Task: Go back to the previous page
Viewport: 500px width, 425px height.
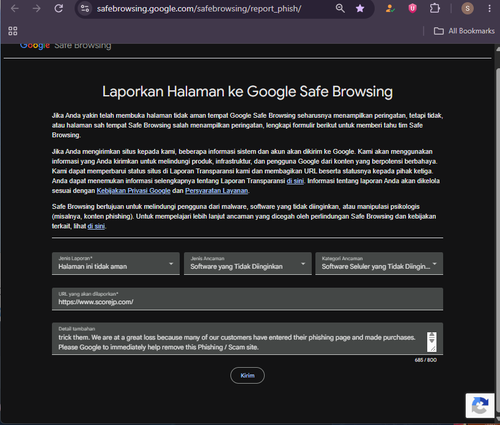Action: tap(15, 8)
